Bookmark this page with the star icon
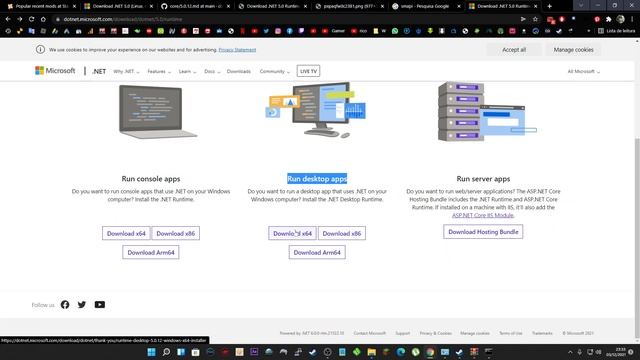 [535, 19]
